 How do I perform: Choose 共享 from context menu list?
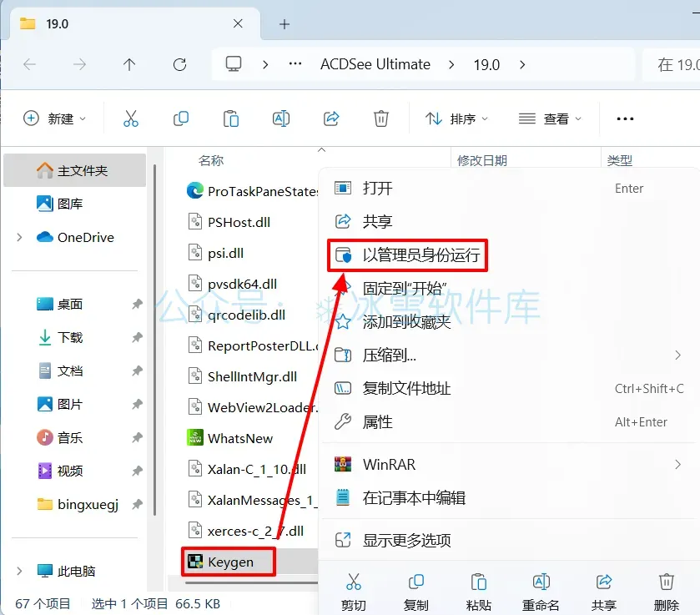(509, 221)
